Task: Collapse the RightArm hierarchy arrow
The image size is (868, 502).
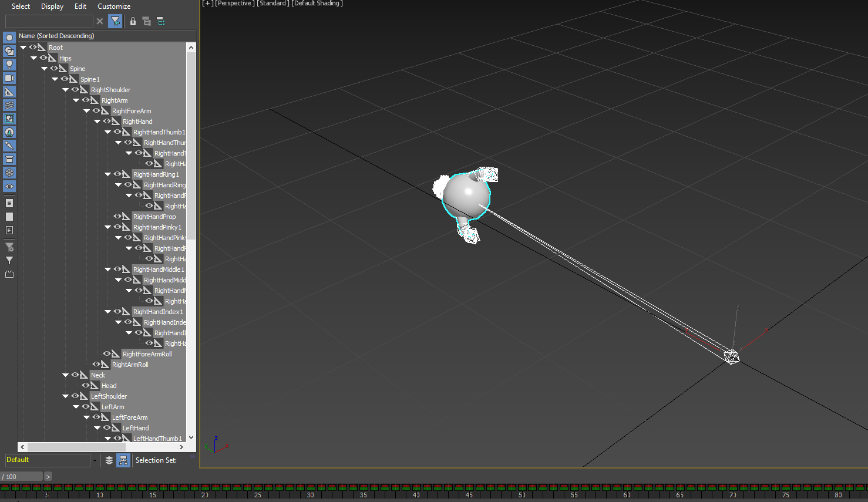Action: click(76, 100)
